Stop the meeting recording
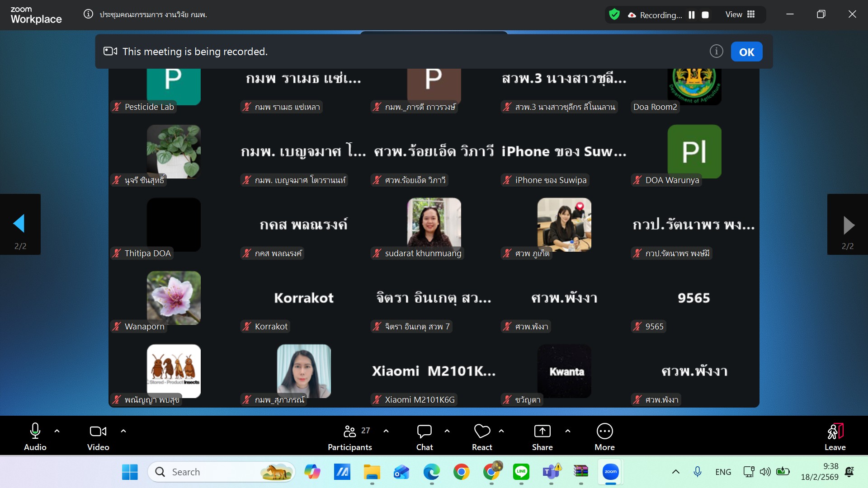The image size is (868, 488). pyautogui.click(x=705, y=15)
